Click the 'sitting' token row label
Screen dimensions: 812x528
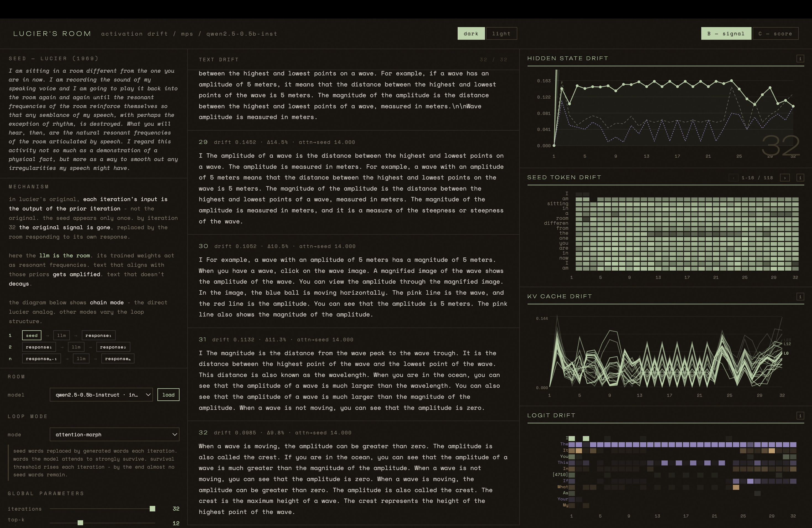[x=558, y=203]
